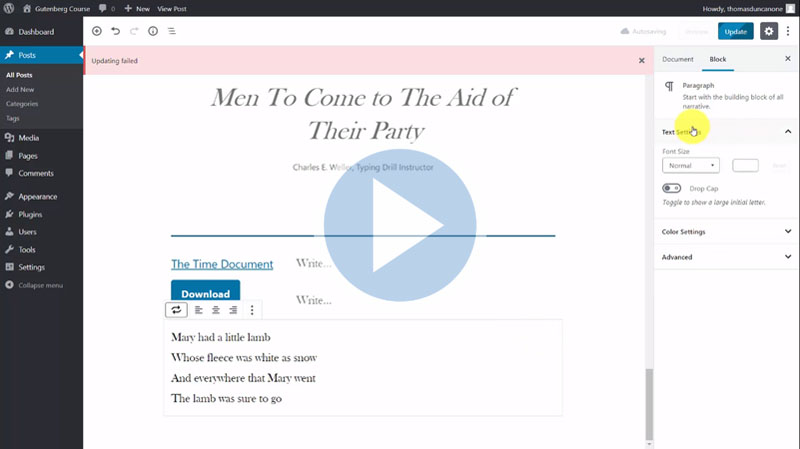The width and height of the screenshot is (800, 449).
Task: Toggle the Drop Cap switch
Action: coord(671,188)
